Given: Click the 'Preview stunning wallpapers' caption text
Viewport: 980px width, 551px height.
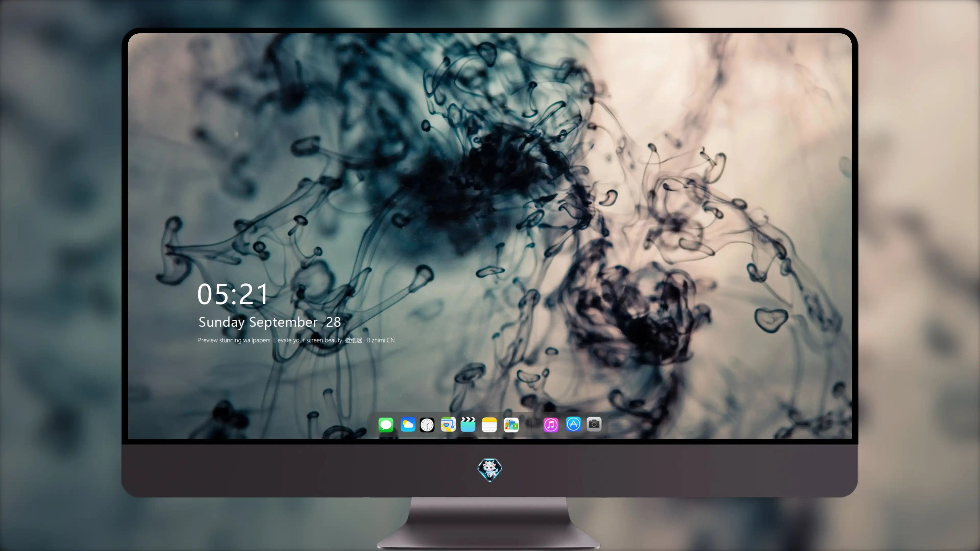Looking at the screenshot, I should pyautogui.click(x=296, y=340).
